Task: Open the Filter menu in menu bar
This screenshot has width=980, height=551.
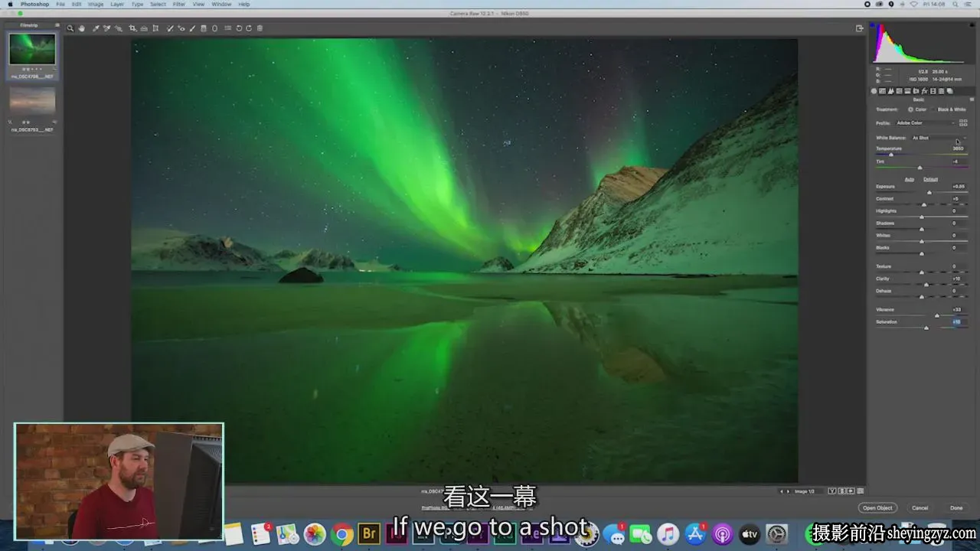Action: tap(178, 4)
